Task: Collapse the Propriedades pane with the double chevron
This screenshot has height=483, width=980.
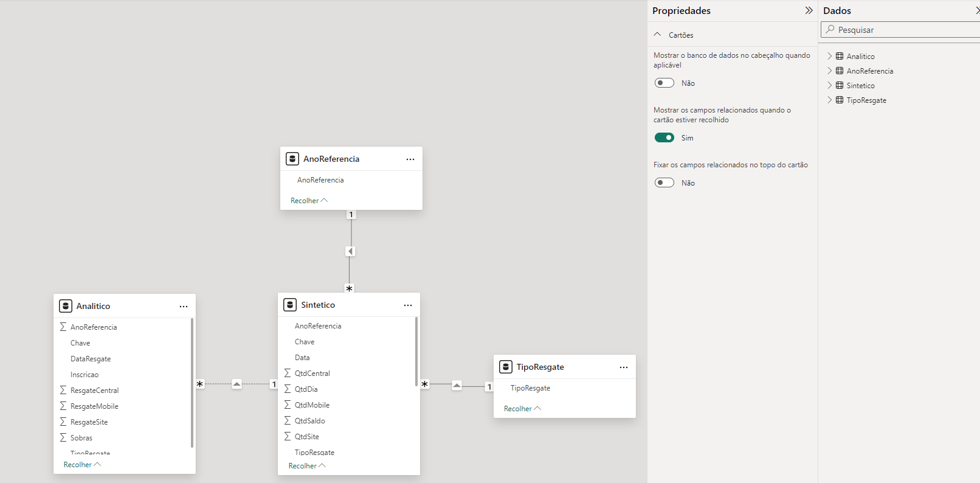Action: pos(809,10)
